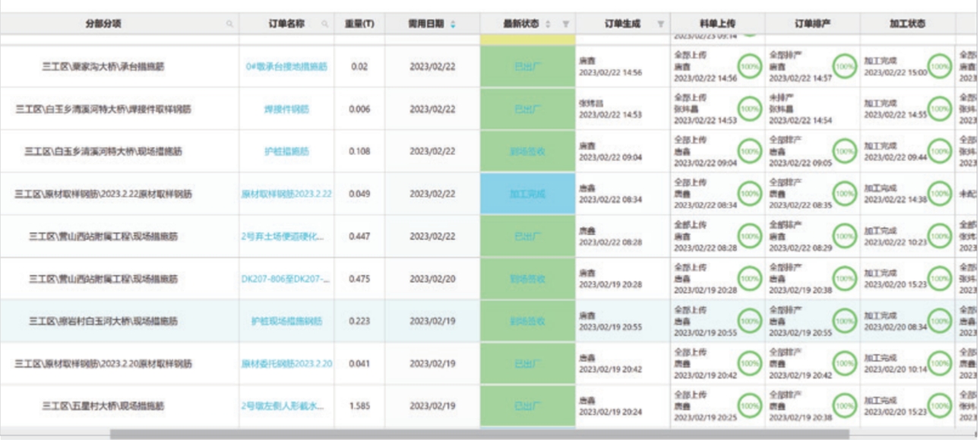Open order link 原材取样钢筋2023.2.22
The width and height of the screenshot is (980, 440).
[286, 195]
